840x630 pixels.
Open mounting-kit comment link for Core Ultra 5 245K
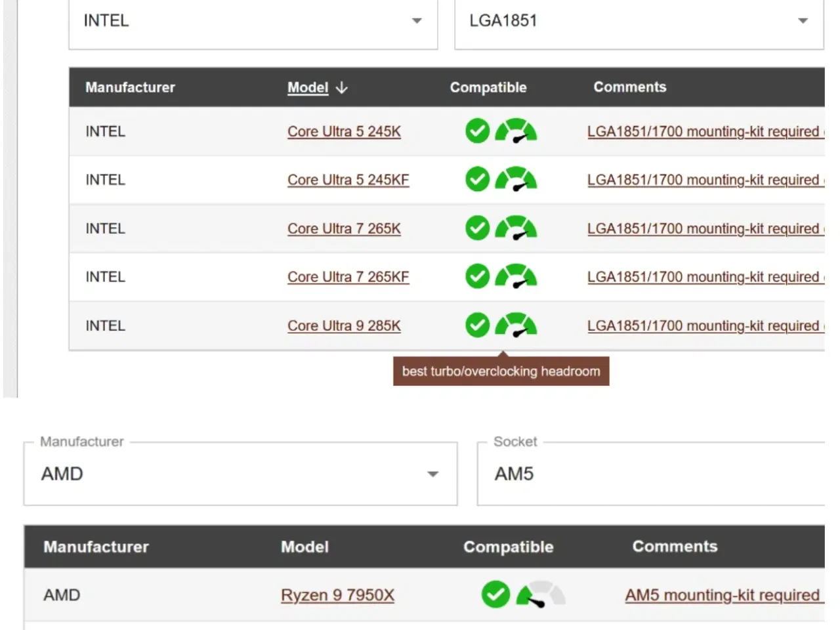pos(705,131)
